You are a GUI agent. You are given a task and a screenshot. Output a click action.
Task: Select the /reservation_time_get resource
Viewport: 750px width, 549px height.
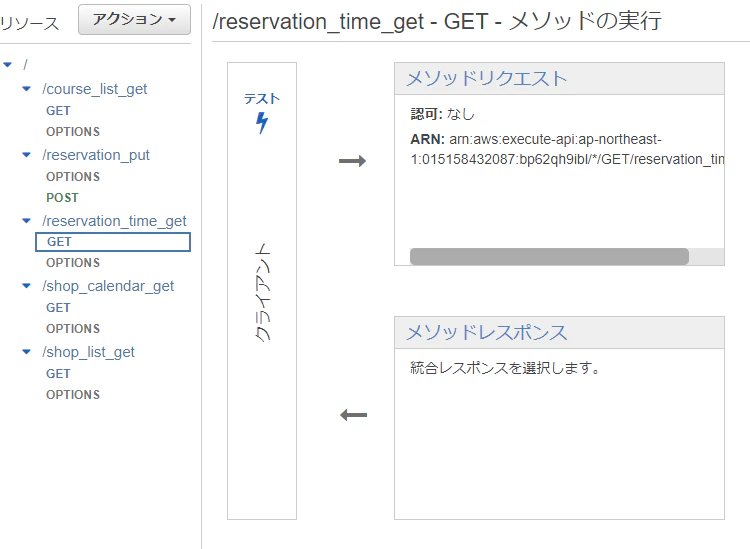coord(114,221)
